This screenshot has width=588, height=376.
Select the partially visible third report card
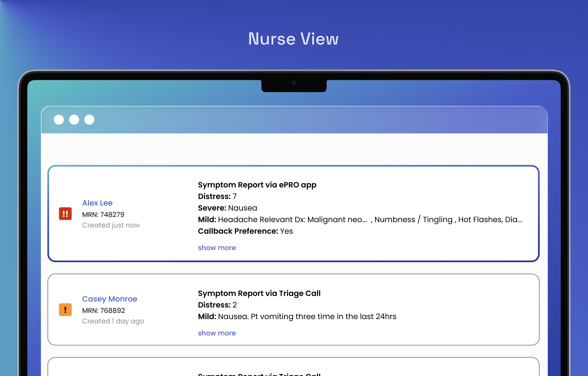(x=293, y=368)
